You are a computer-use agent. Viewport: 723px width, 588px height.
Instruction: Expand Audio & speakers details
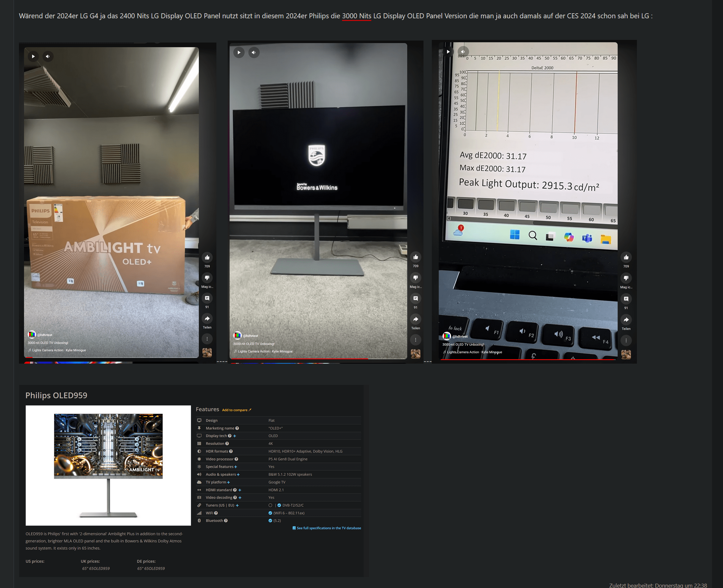(x=238, y=475)
